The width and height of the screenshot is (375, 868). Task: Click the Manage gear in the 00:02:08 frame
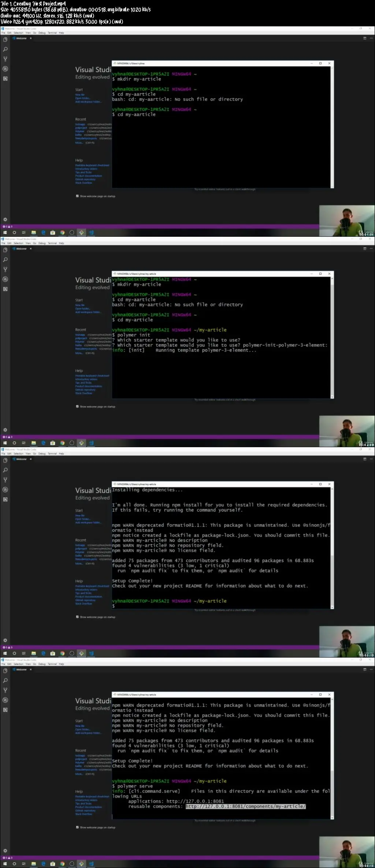[x=5, y=430]
